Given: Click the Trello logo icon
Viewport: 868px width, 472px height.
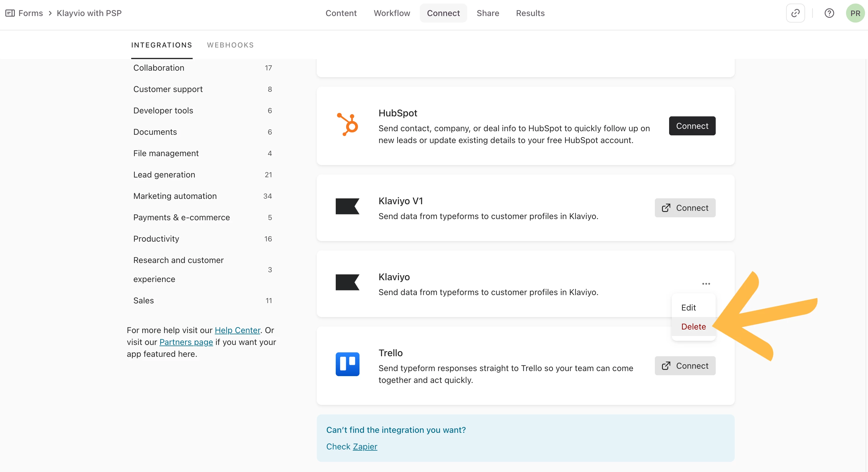Looking at the screenshot, I should (x=347, y=364).
